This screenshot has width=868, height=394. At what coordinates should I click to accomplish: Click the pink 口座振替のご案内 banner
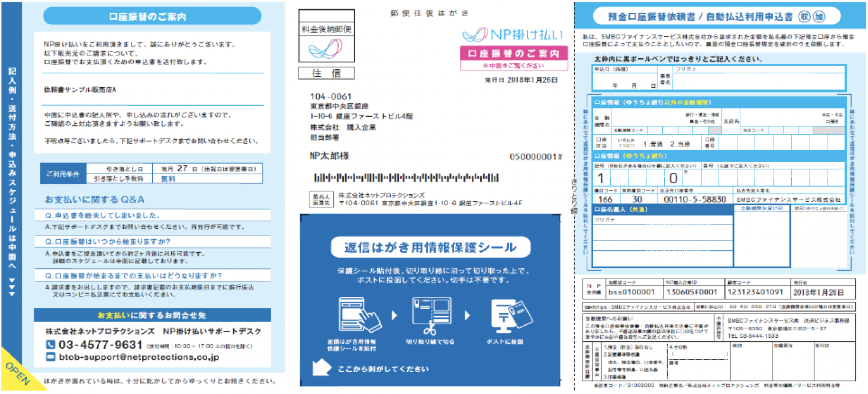pyautogui.click(x=513, y=54)
